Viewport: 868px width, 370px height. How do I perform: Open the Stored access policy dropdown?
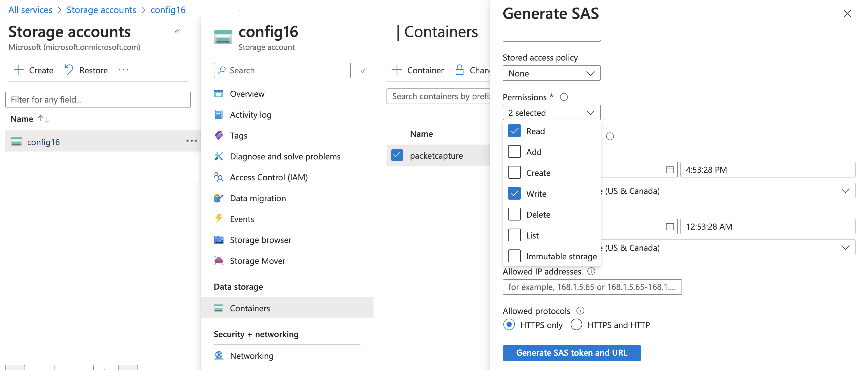pos(551,73)
